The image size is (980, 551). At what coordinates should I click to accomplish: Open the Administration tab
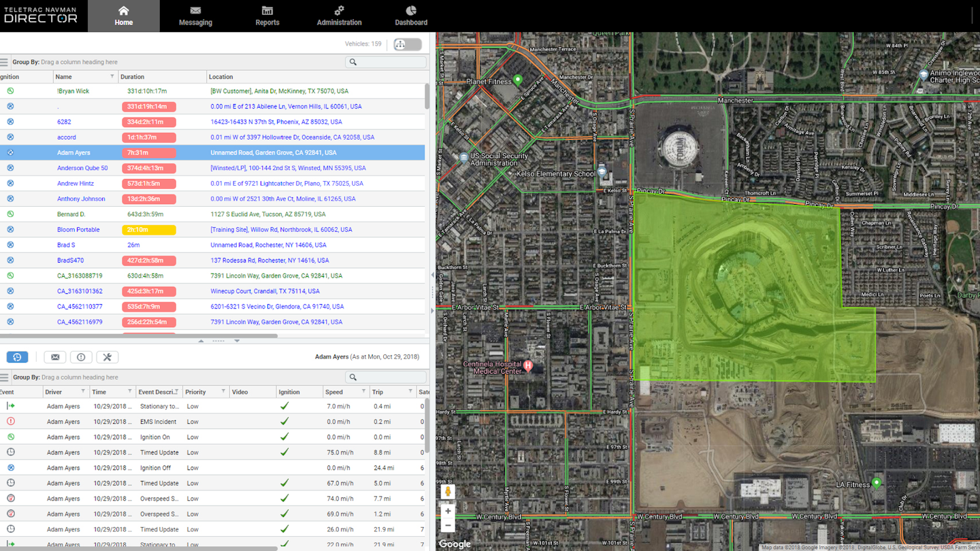pyautogui.click(x=339, y=16)
